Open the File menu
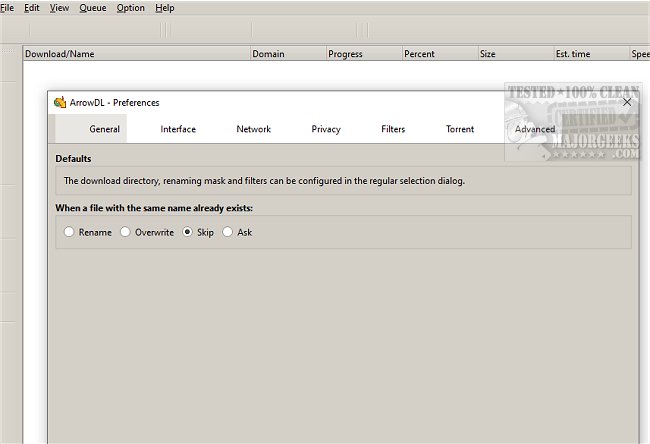The height and width of the screenshot is (444, 650). pyautogui.click(x=7, y=8)
